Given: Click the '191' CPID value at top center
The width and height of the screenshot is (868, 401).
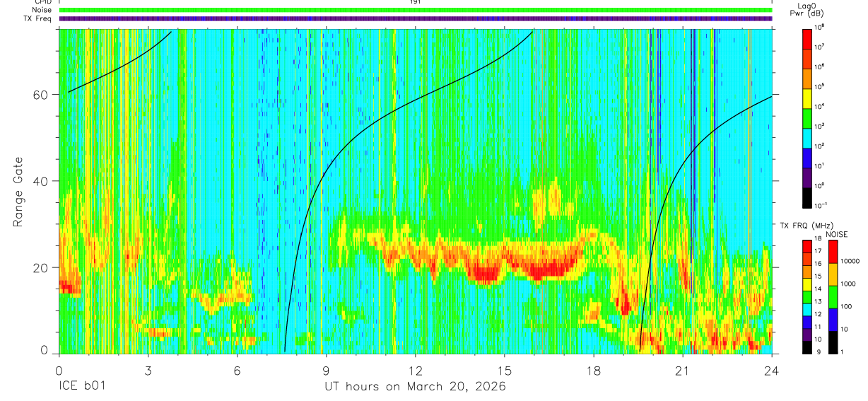Looking at the screenshot, I should [416, 2].
